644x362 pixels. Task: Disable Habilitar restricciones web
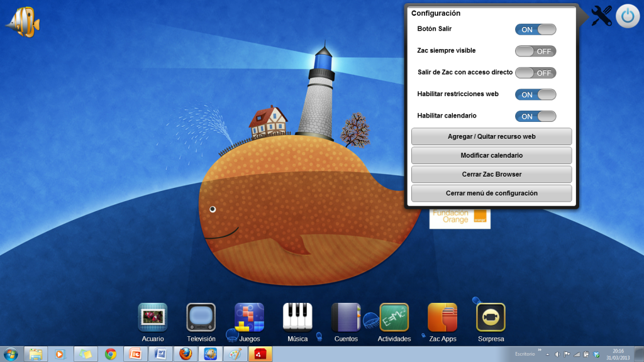coord(535,94)
